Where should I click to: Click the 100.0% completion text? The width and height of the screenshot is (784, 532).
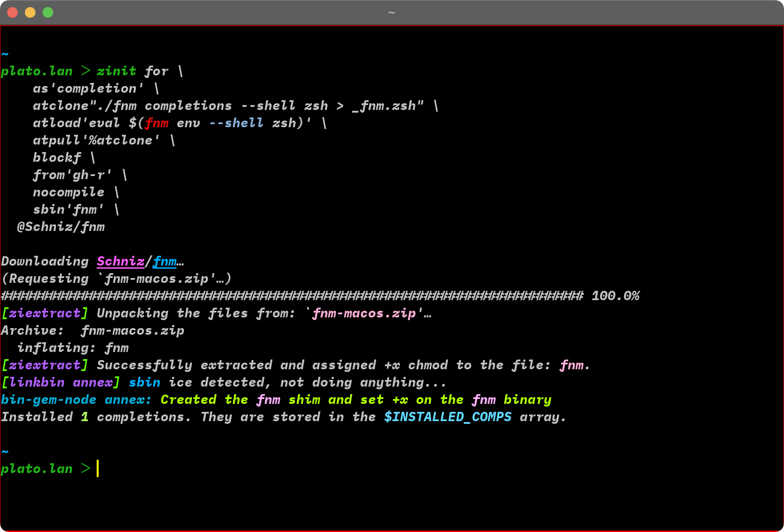click(615, 295)
